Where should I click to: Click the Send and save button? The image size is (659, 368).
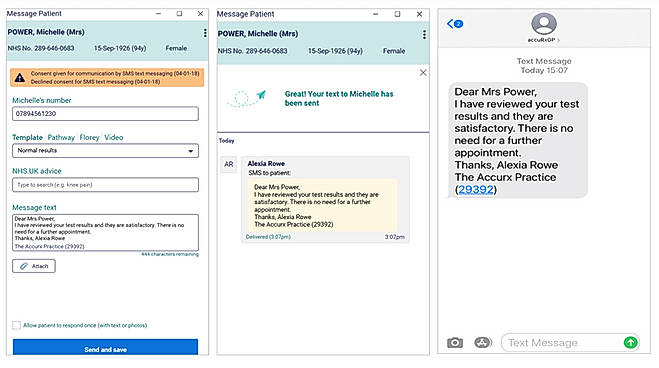105,347
